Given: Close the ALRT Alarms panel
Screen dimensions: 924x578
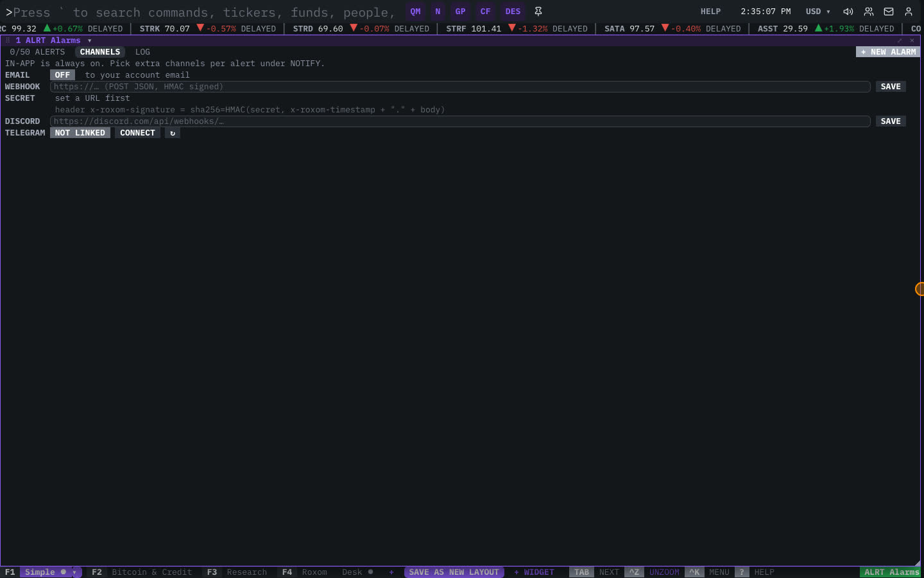Looking at the screenshot, I should [912, 40].
